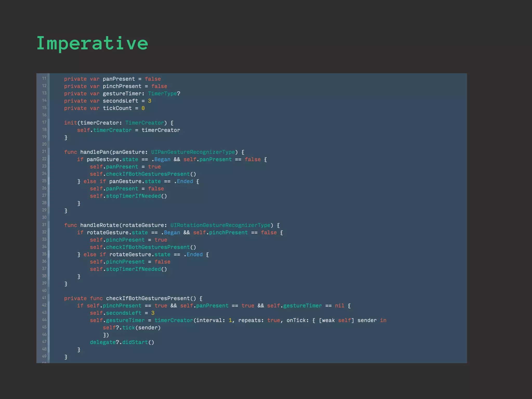The image size is (532, 399).
Task: Click 'self.panPresent = true' line
Action: (x=125, y=167)
